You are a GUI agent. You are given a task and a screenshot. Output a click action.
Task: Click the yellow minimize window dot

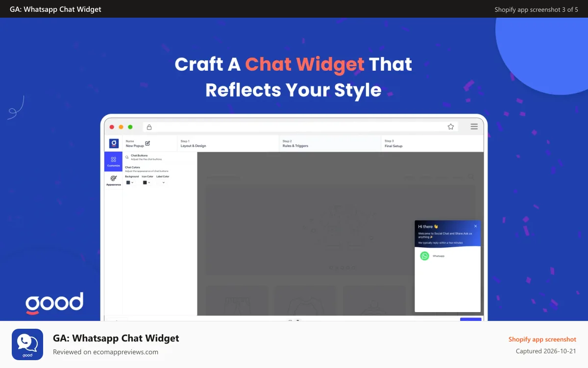[x=121, y=127]
